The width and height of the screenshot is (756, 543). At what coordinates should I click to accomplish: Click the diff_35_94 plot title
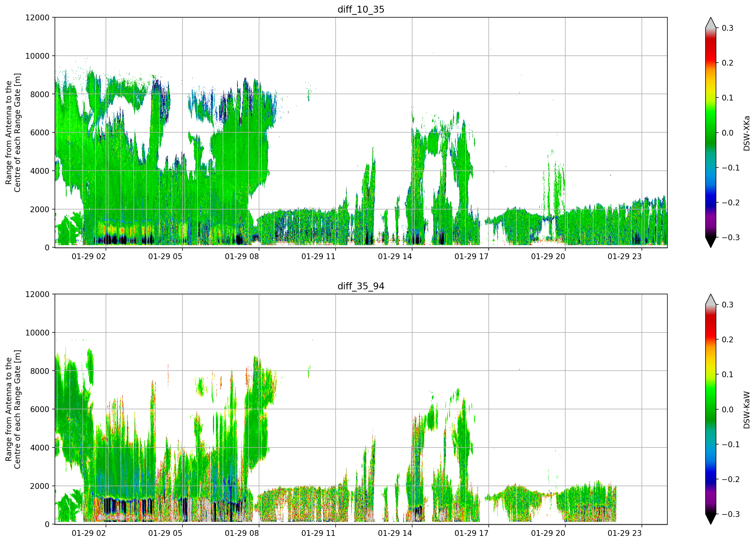click(x=361, y=286)
